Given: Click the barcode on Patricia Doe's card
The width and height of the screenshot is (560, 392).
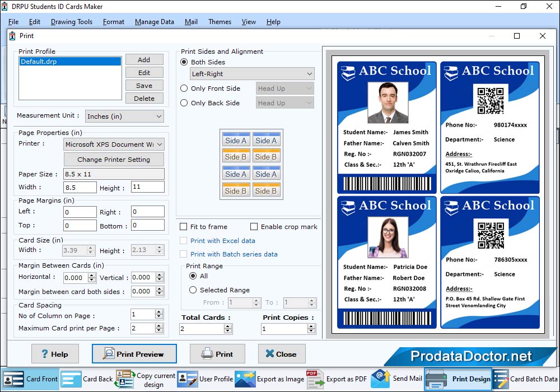Looking at the screenshot, I should tap(387, 319).
